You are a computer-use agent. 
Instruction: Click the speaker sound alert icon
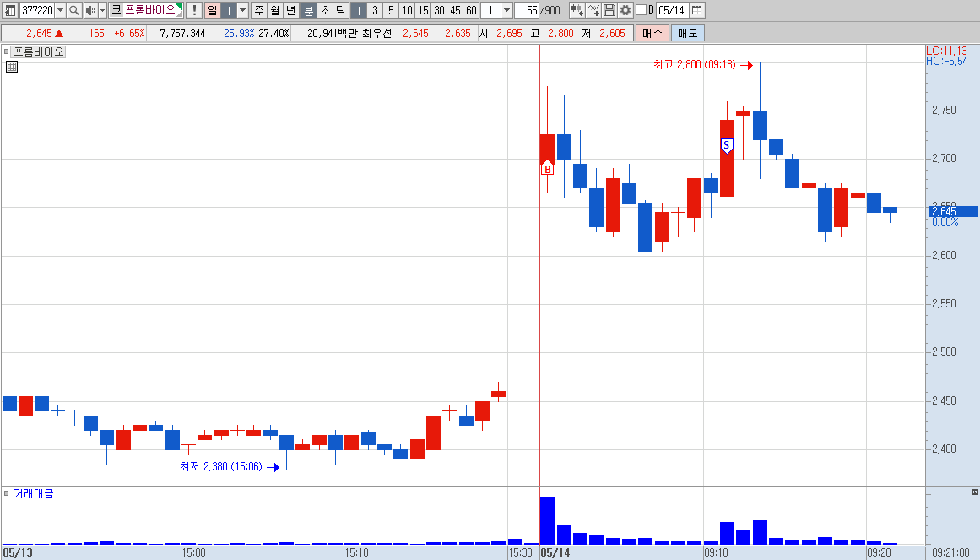[90, 10]
